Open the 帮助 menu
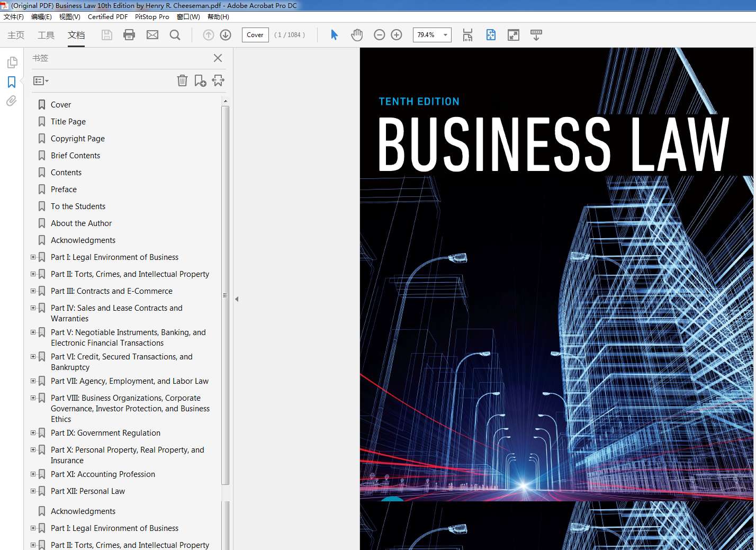Image resolution: width=756 pixels, height=550 pixels. 218,16
